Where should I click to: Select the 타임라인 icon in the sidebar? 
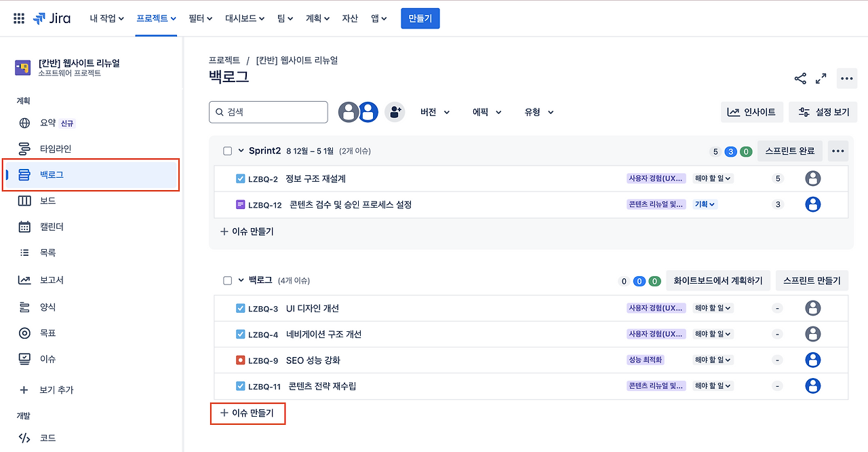coord(24,149)
